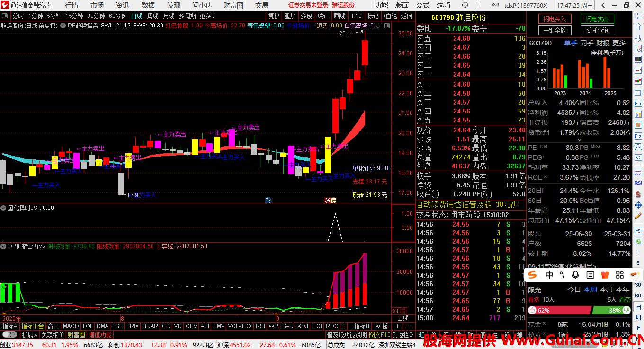This screenshot has height=349, width=644.
Task: Select the 月线 period
Action: (x=169, y=16)
